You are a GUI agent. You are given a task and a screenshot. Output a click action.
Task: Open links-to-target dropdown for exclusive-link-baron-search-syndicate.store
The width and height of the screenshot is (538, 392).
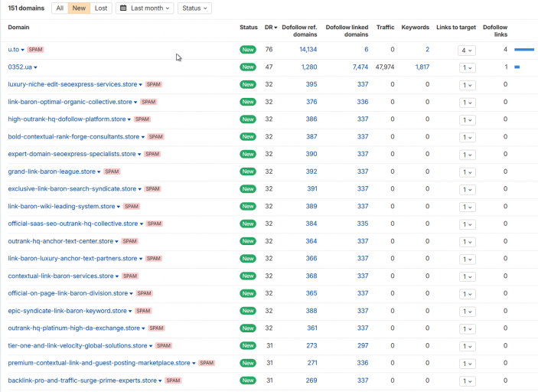(x=468, y=189)
